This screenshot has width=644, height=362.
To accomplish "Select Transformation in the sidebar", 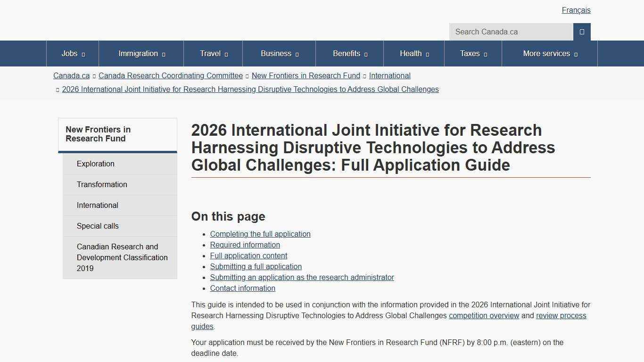I will [x=102, y=184].
